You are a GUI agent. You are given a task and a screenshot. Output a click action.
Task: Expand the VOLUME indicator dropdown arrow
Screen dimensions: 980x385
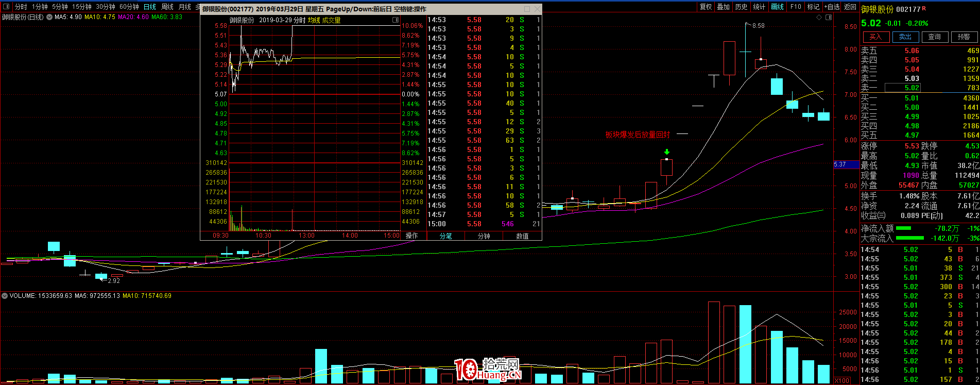[x=5, y=296]
